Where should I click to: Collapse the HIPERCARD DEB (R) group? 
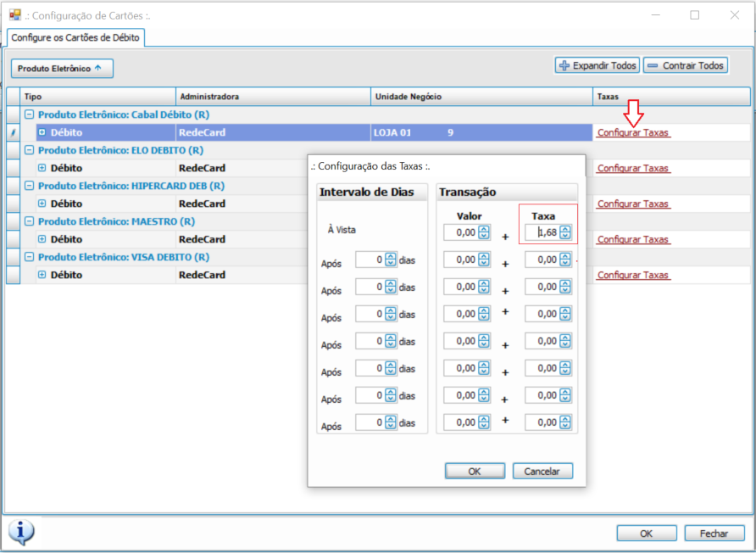point(30,186)
